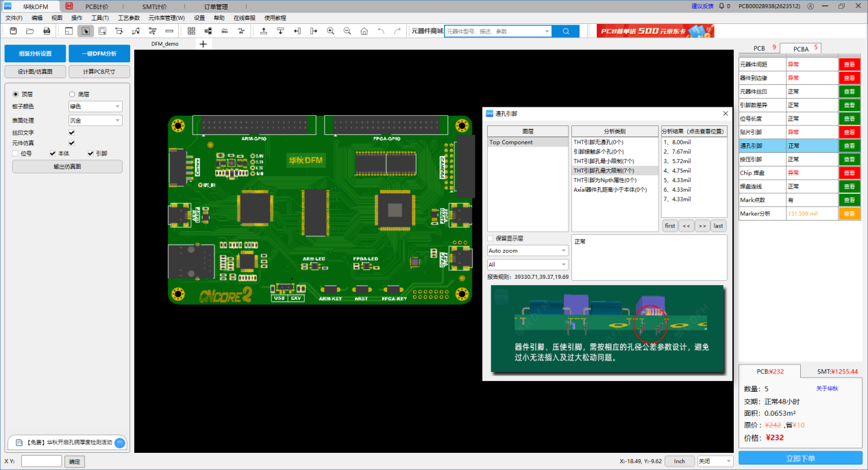
Task: Click the 一键DFM分析 button
Action: click(x=99, y=53)
